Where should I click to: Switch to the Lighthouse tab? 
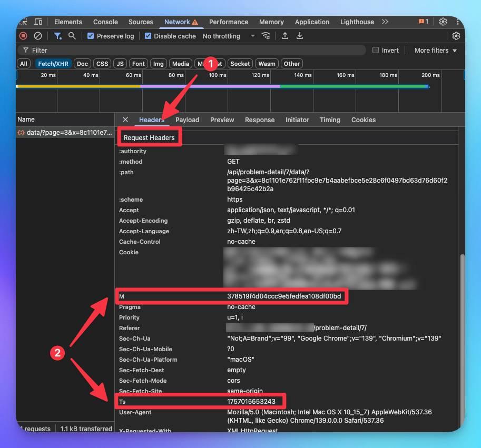click(357, 22)
